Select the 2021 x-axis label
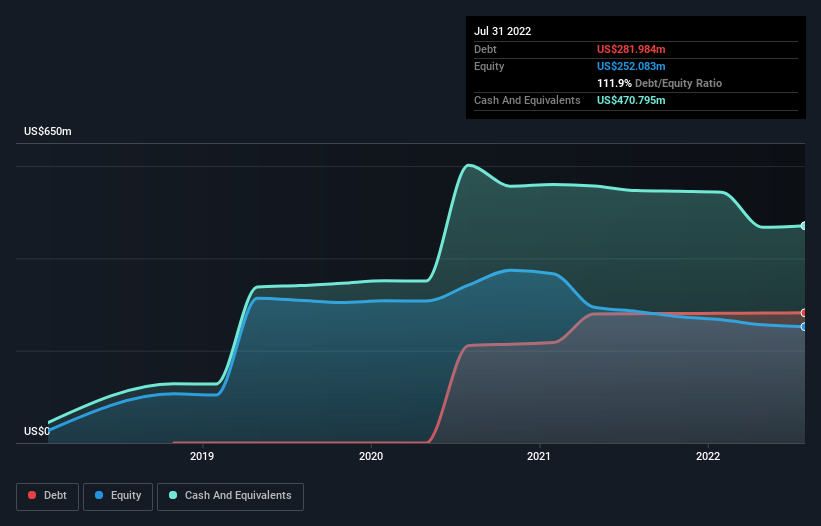Image resolution: width=821 pixels, height=526 pixels. [539, 456]
